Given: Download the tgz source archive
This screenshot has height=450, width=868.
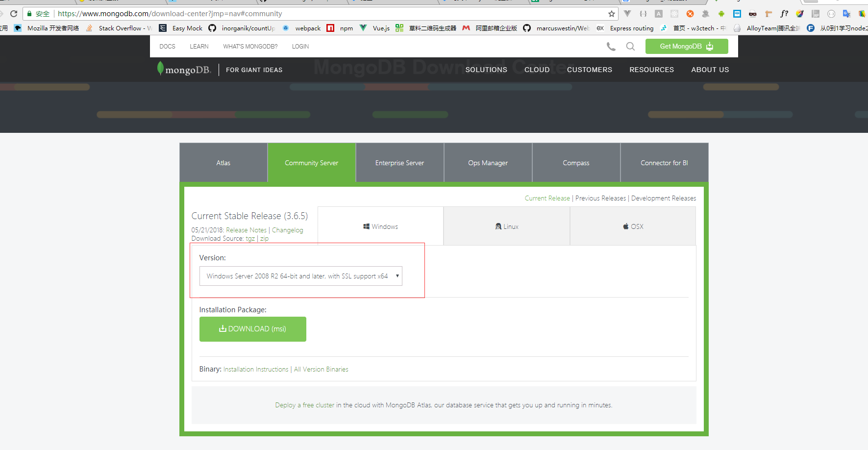Looking at the screenshot, I should [250, 238].
